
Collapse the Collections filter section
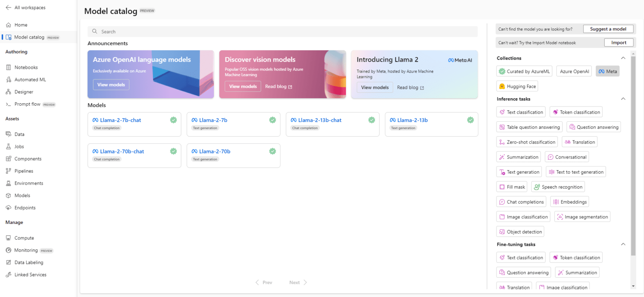623,58
